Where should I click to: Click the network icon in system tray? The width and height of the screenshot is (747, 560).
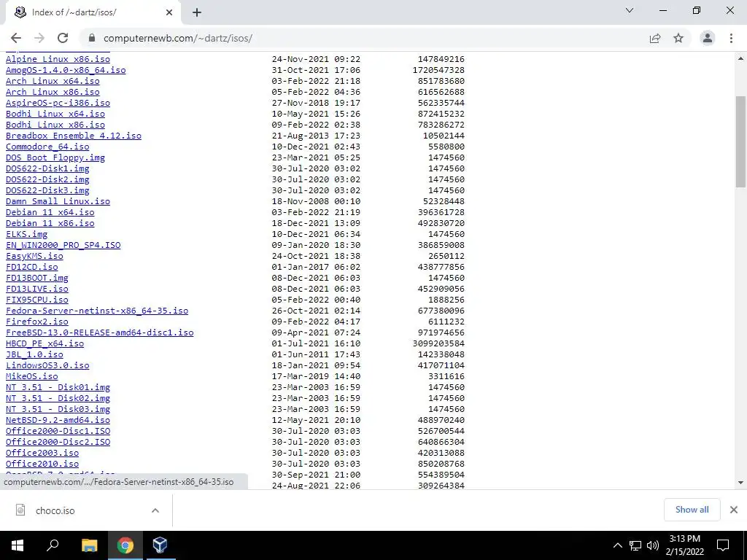click(x=635, y=545)
